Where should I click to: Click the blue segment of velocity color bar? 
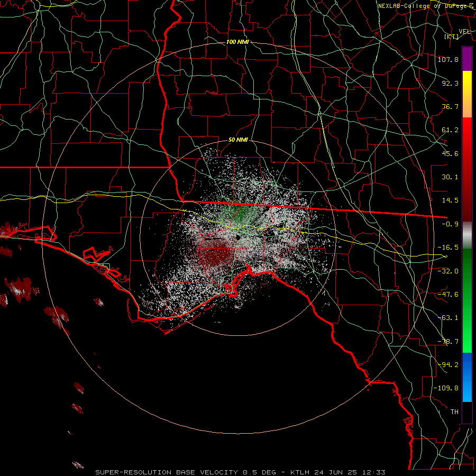[x=467, y=377]
